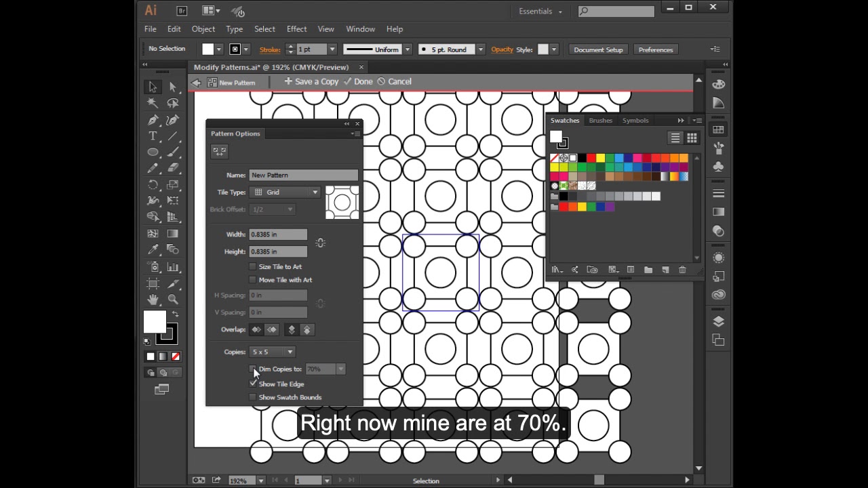
Task: Open the artboard number dropdown
Action: (x=327, y=481)
